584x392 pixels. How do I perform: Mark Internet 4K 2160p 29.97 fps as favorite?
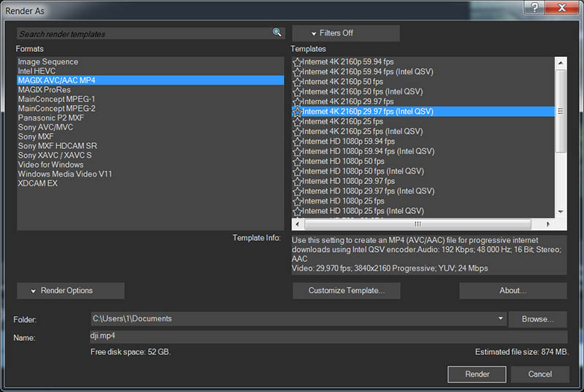tap(297, 102)
